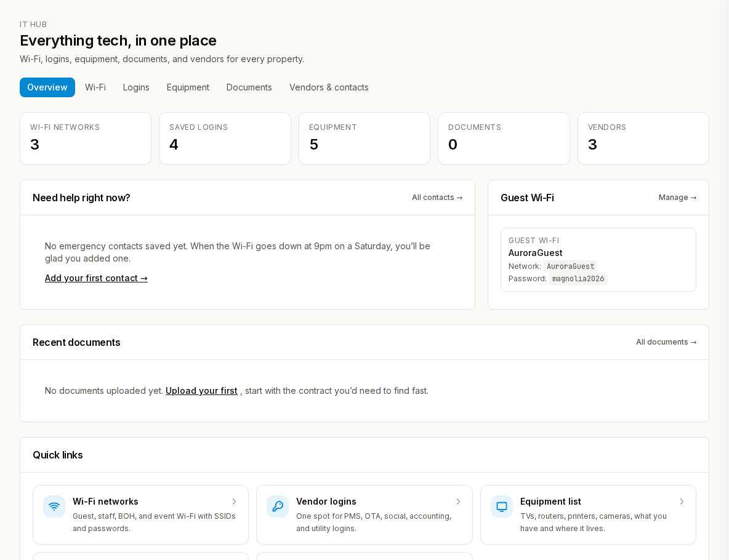Switch to the Wi-Fi tab

(95, 87)
